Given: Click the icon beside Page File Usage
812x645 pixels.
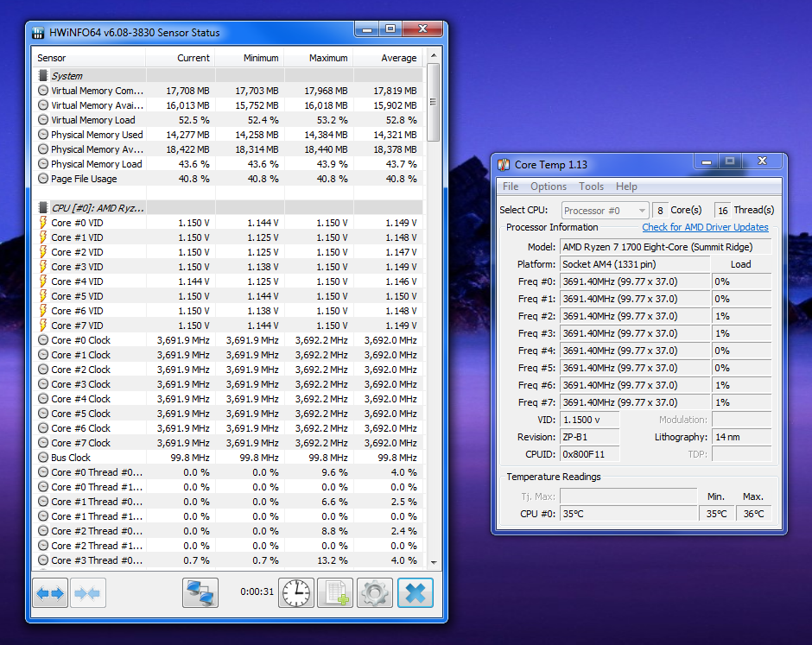Looking at the screenshot, I should click(x=43, y=179).
